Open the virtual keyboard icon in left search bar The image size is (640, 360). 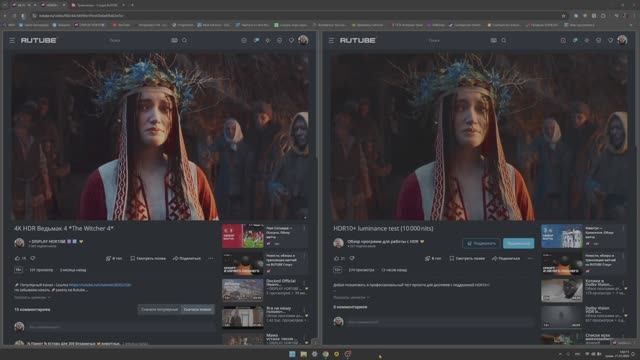[174, 40]
